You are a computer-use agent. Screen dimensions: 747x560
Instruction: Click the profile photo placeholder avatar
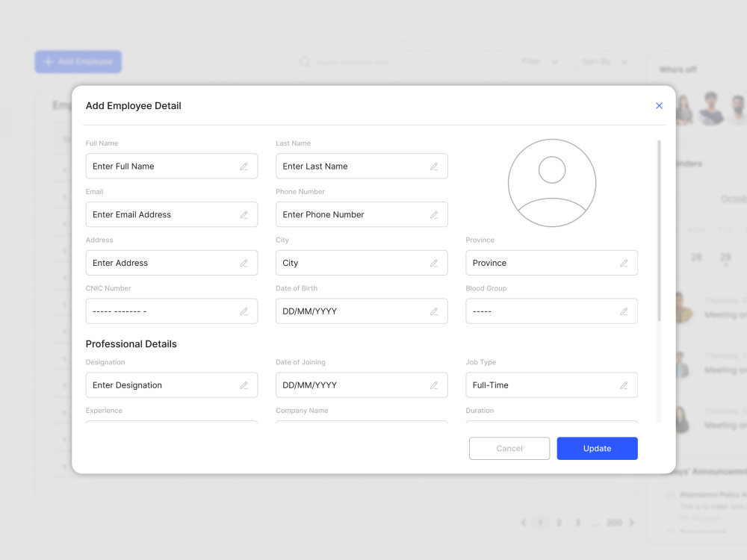[x=552, y=183]
